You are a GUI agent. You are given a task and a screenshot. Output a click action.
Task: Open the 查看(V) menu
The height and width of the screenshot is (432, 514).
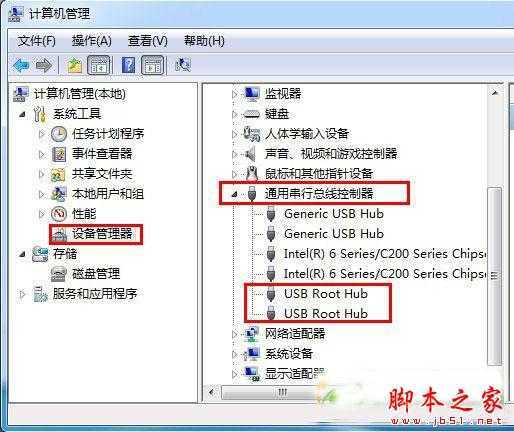click(148, 41)
